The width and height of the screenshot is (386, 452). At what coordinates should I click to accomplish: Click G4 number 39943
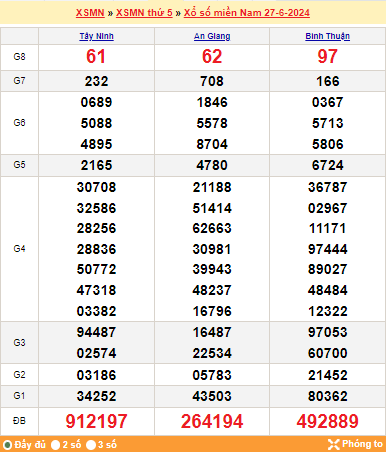[212, 269]
